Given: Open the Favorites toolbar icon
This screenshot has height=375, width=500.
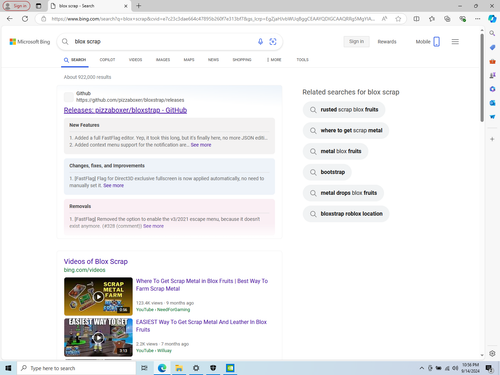Looking at the screenshot, I should coord(432,19).
